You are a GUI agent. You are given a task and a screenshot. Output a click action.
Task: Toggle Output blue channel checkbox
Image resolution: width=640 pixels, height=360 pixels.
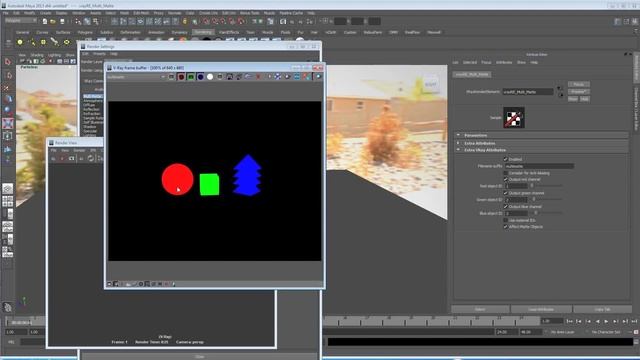(x=505, y=207)
